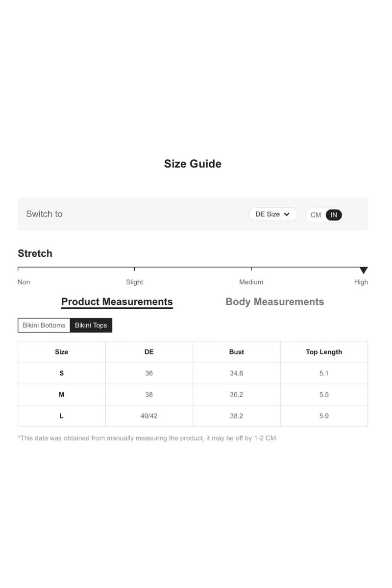Click the Non stretch label
This screenshot has height=588, width=392.
click(24, 282)
